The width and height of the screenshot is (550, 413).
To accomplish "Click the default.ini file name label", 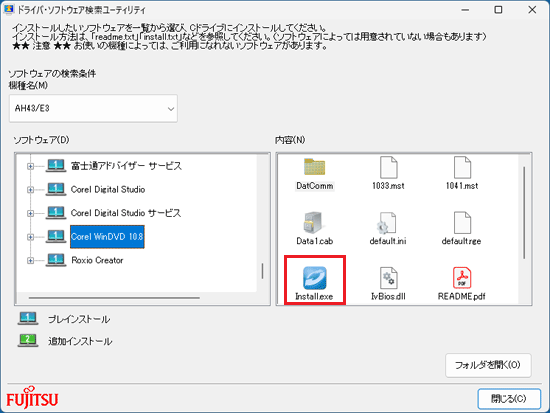I will [x=388, y=241].
